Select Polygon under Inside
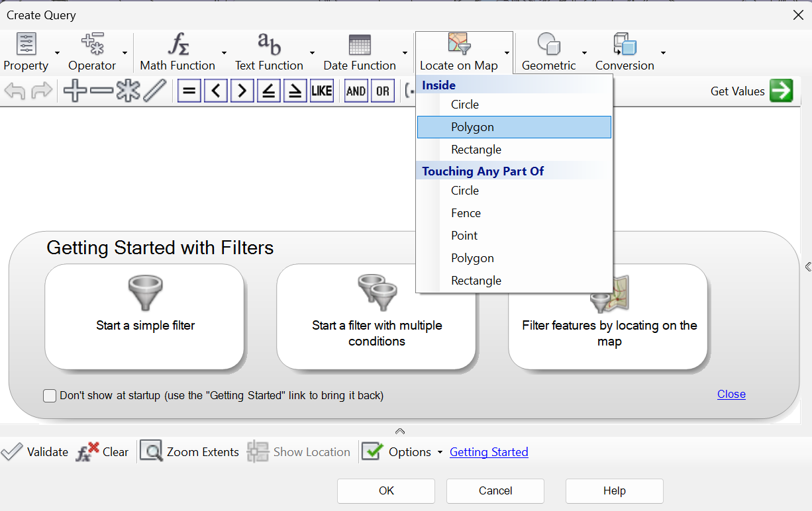The height and width of the screenshot is (511, 812). click(x=514, y=127)
